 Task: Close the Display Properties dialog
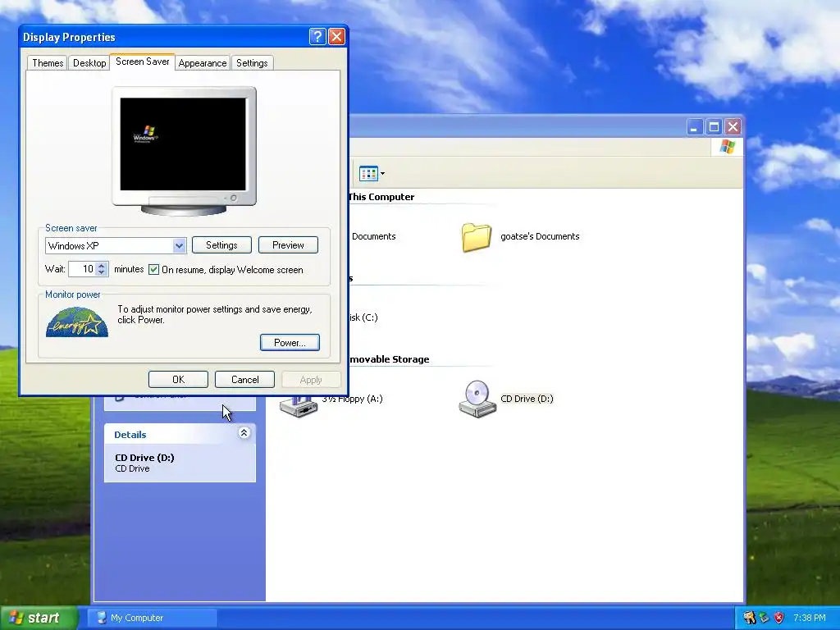tap(336, 36)
